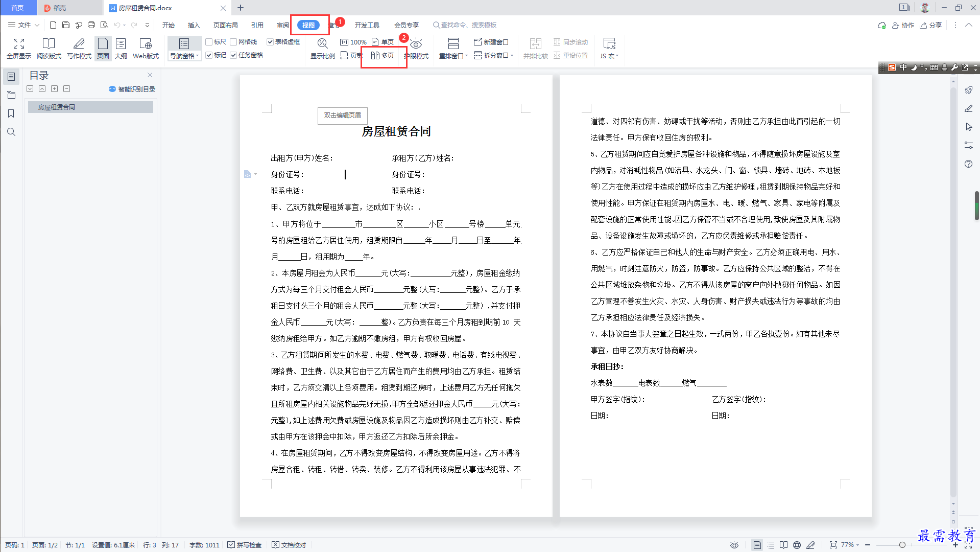Switch to outline view
The image size is (980, 552).
pos(121,49)
